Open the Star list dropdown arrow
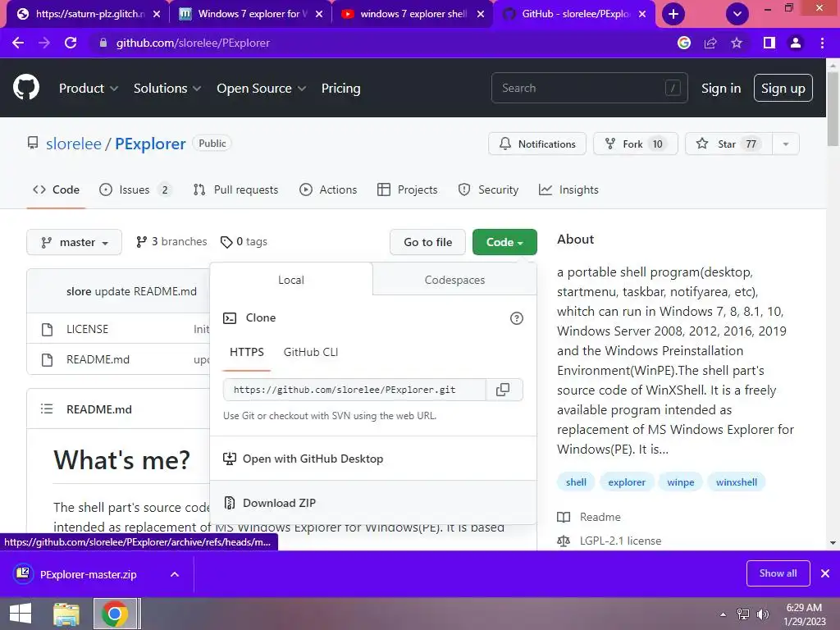 pos(785,144)
